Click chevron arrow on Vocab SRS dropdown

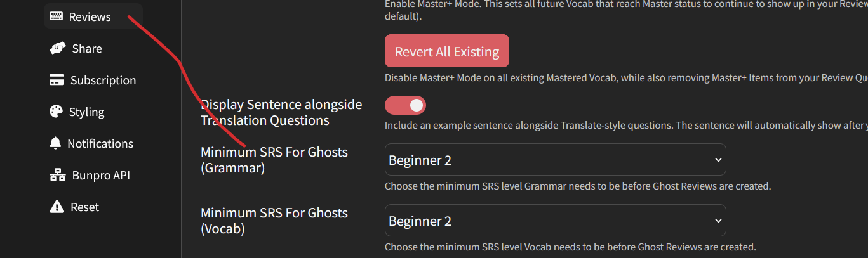click(x=718, y=221)
